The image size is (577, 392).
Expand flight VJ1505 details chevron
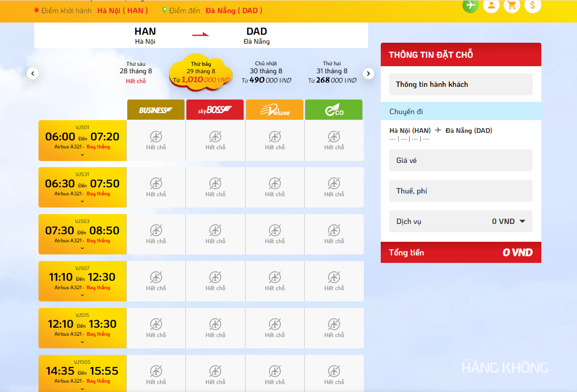[82, 389]
